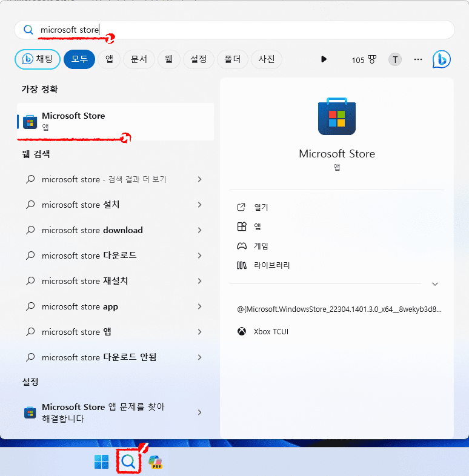Click large Microsoft Store logo in preview pane

(x=337, y=116)
